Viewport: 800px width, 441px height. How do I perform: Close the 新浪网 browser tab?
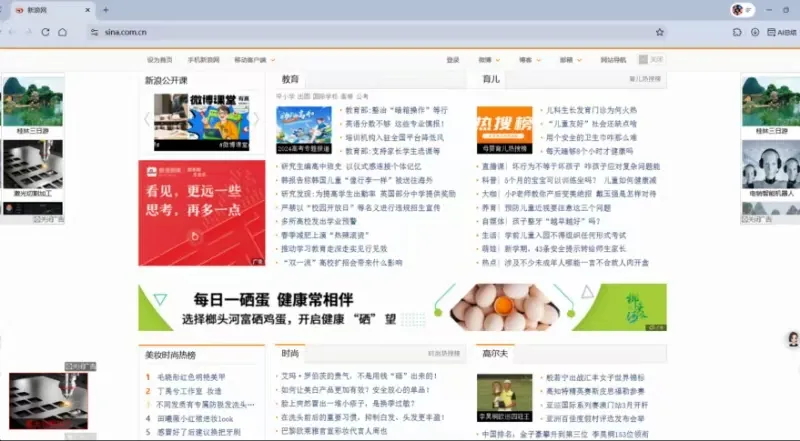click(88, 10)
